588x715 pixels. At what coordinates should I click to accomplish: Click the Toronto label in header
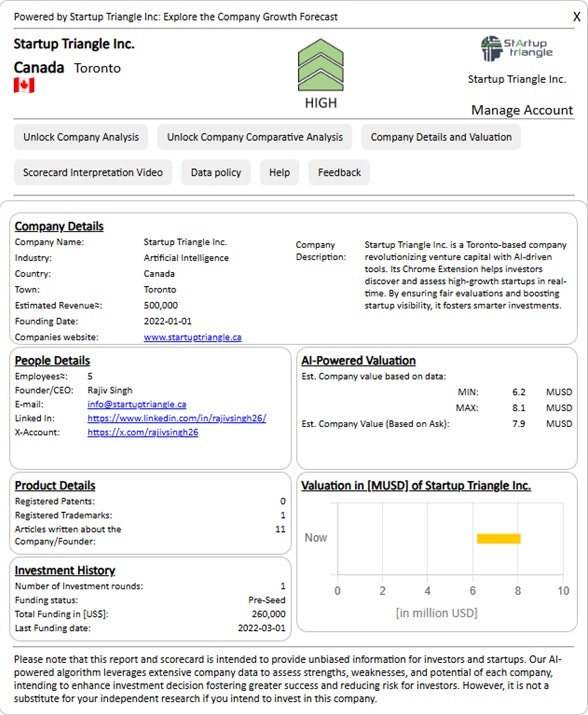(97, 68)
